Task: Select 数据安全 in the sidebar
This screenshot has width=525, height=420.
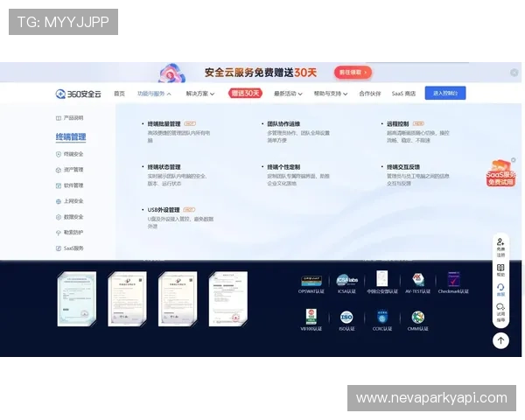Action: [69, 217]
